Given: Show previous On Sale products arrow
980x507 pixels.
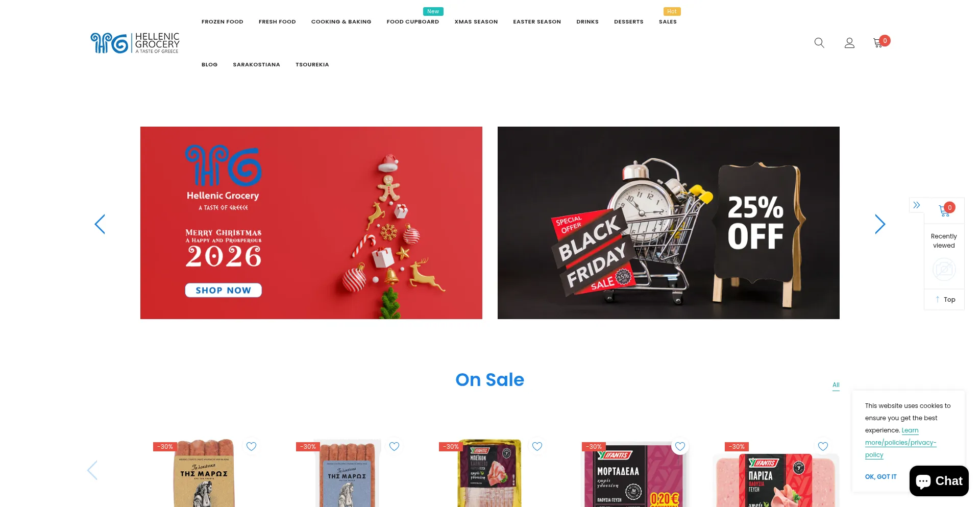Looking at the screenshot, I should coord(92,470).
